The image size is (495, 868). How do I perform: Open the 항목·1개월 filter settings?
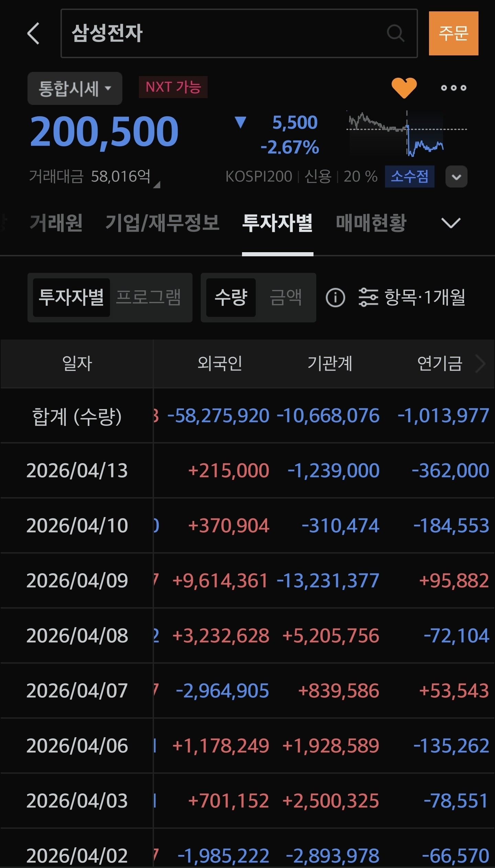(412, 298)
